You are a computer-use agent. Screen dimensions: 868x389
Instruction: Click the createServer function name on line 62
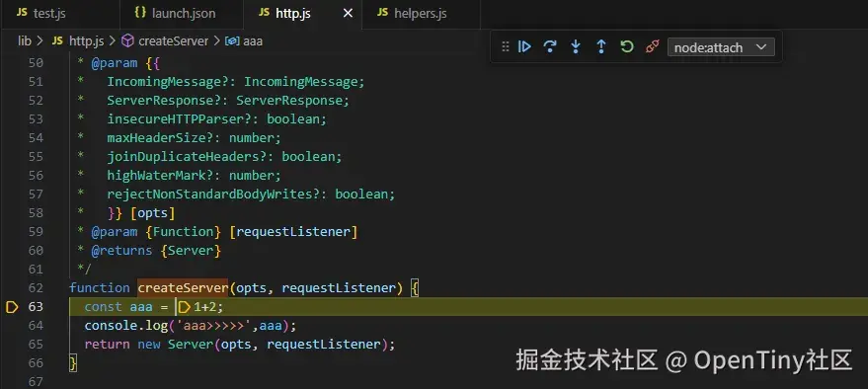pos(183,287)
